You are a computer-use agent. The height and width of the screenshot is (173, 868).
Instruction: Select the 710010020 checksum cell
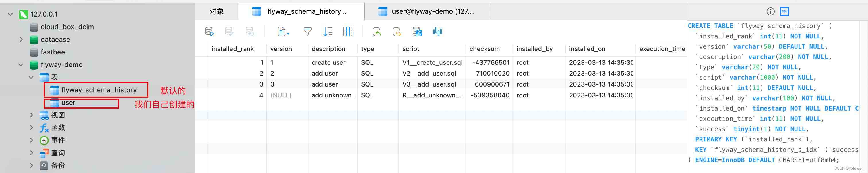489,73
